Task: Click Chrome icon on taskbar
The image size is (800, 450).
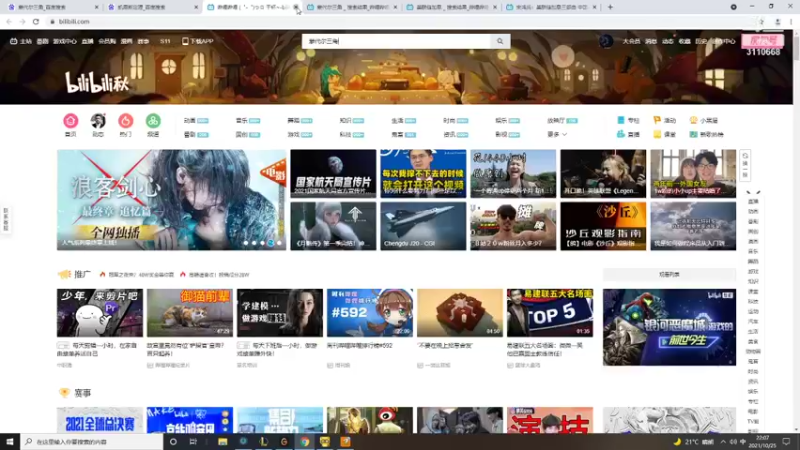Action: [x=305, y=441]
